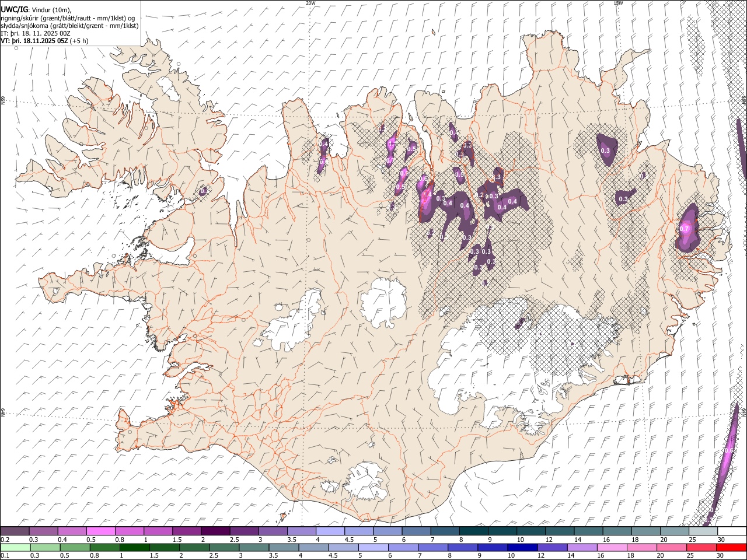Select the white top-row swatch after 30

point(732,531)
